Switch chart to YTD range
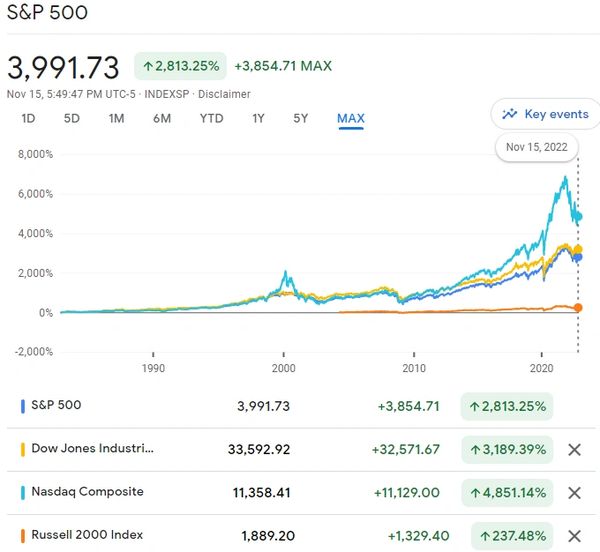The height and width of the screenshot is (552, 600). pos(211,118)
